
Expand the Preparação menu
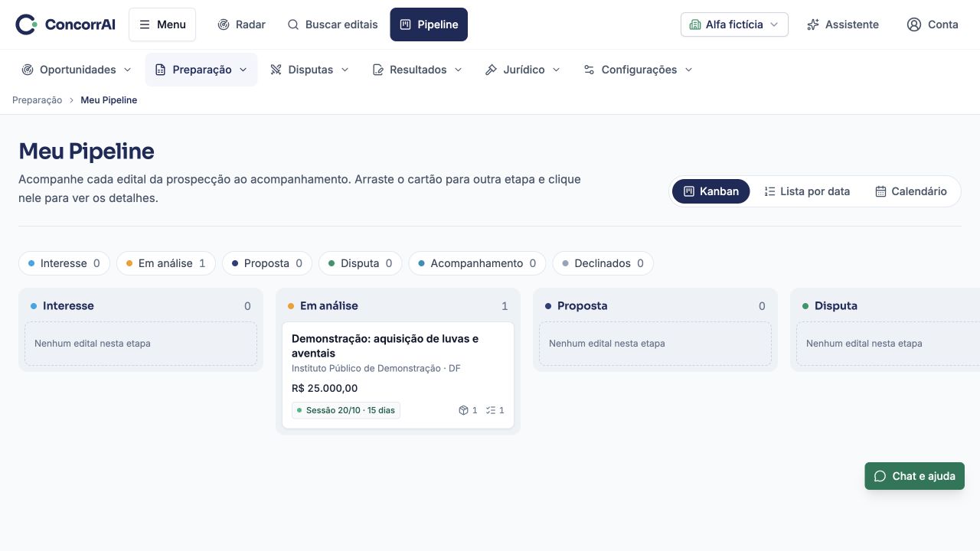(x=201, y=70)
